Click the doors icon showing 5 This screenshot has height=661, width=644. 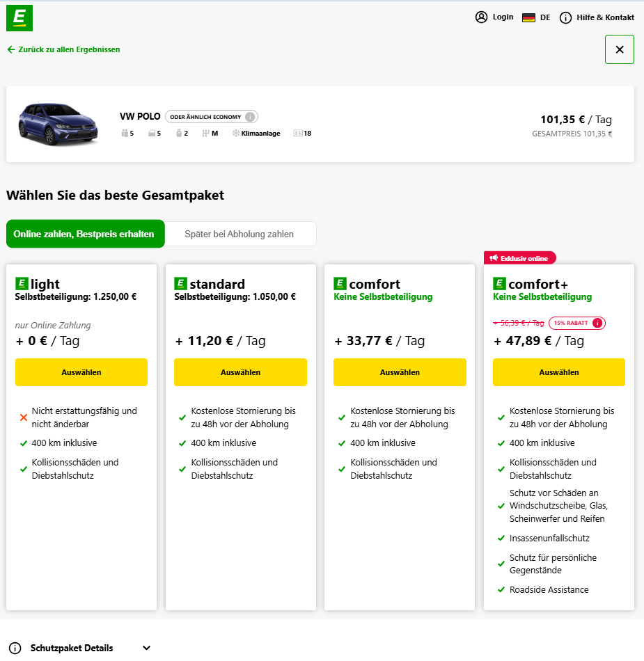152,133
